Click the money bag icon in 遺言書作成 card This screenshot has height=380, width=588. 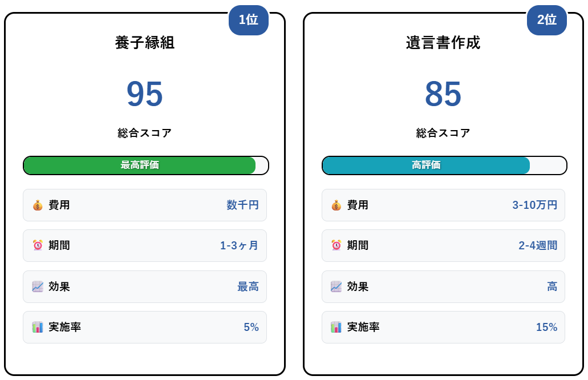tap(336, 205)
